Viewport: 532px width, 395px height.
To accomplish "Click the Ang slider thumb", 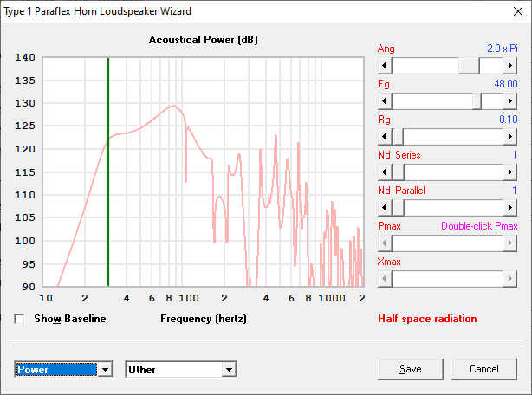I will point(469,66).
